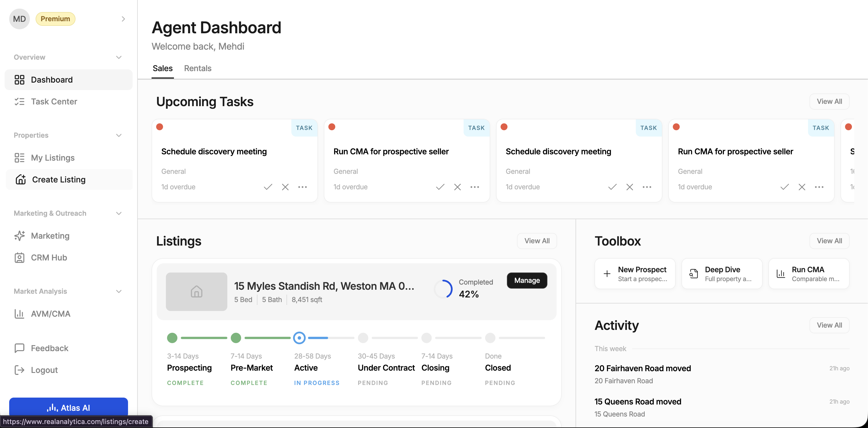This screenshot has height=428, width=868.
Task: Collapse the Overview sidebar section
Action: pyautogui.click(x=119, y=57)
